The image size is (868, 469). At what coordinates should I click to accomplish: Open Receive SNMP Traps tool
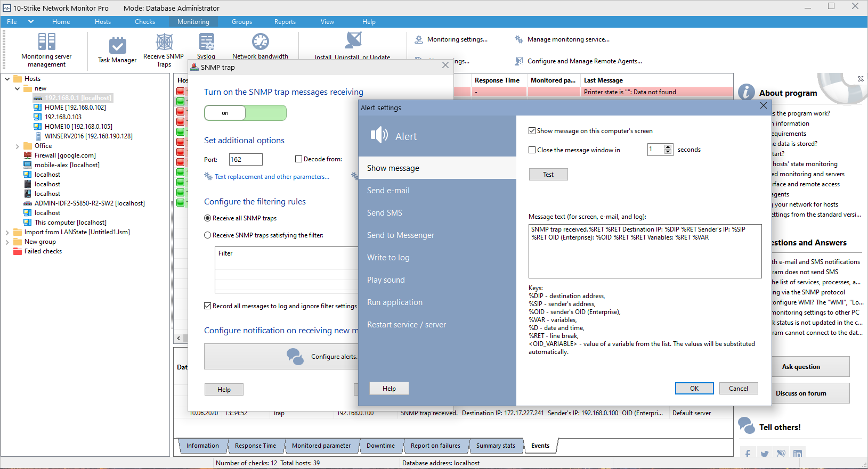(x=164, y=50)
